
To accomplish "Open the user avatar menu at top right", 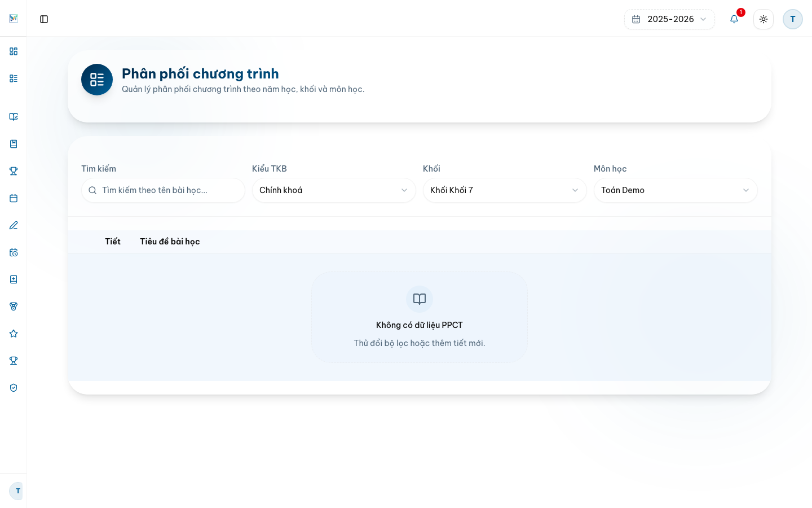I will pyautogui.click(x=793, y=19).
